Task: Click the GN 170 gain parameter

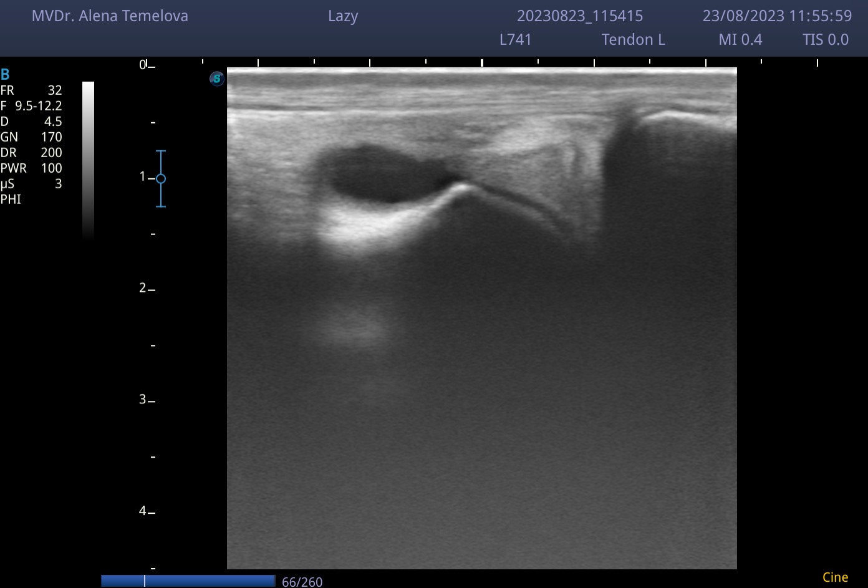Action: click(31, 137)
